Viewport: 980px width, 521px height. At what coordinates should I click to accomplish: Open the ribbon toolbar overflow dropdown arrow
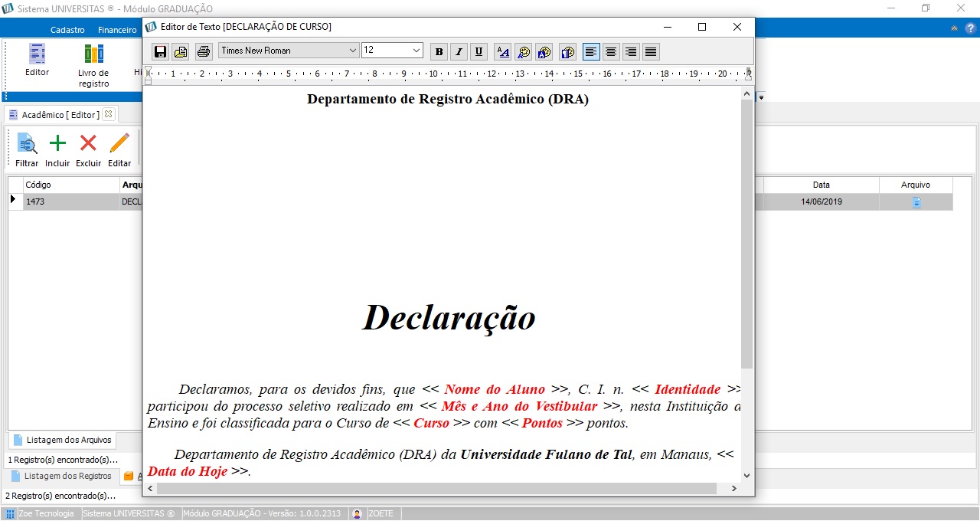761,97
